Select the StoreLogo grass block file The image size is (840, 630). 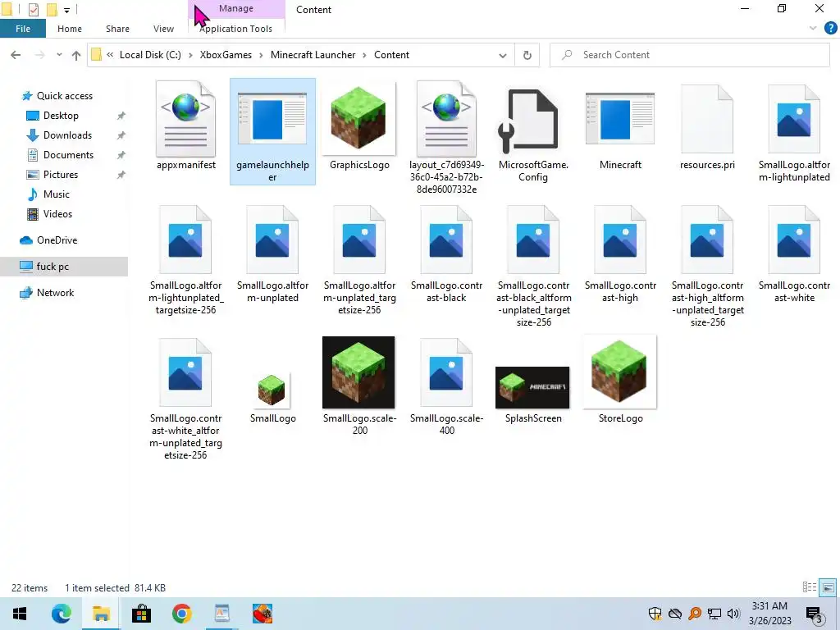pos(620,381)
